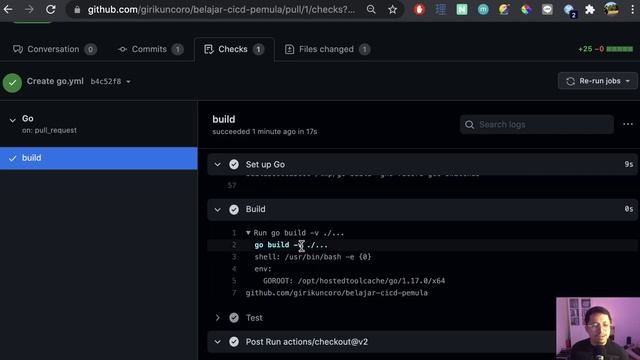The width and height of the screenshot is (640, 360).
Task: Open the extension icon with badge 2
Action: (x=569, y=10)
